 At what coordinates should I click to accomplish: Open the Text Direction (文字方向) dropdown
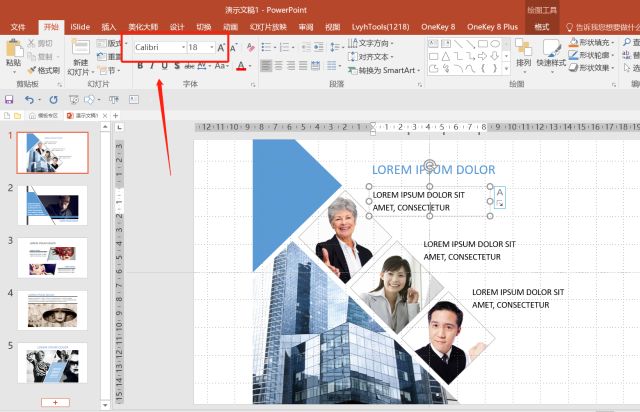(x=371, y=43)
